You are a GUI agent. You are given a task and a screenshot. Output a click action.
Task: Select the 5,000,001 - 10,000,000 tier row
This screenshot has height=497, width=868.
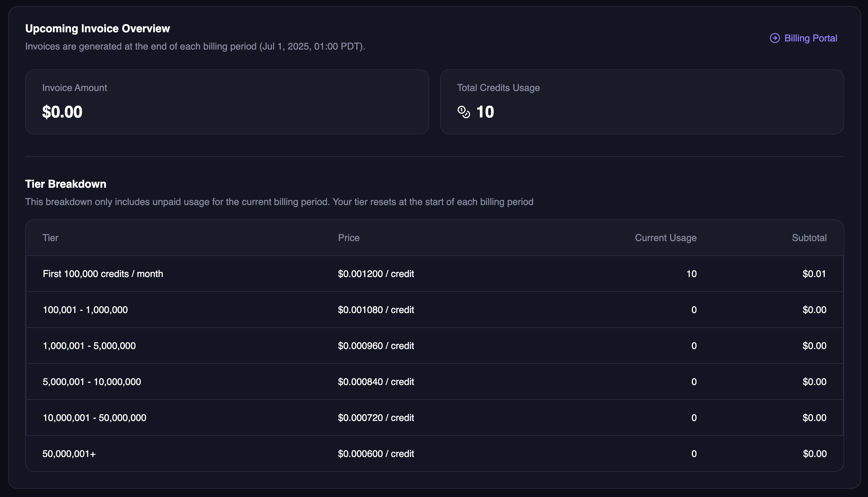(91, 382)
